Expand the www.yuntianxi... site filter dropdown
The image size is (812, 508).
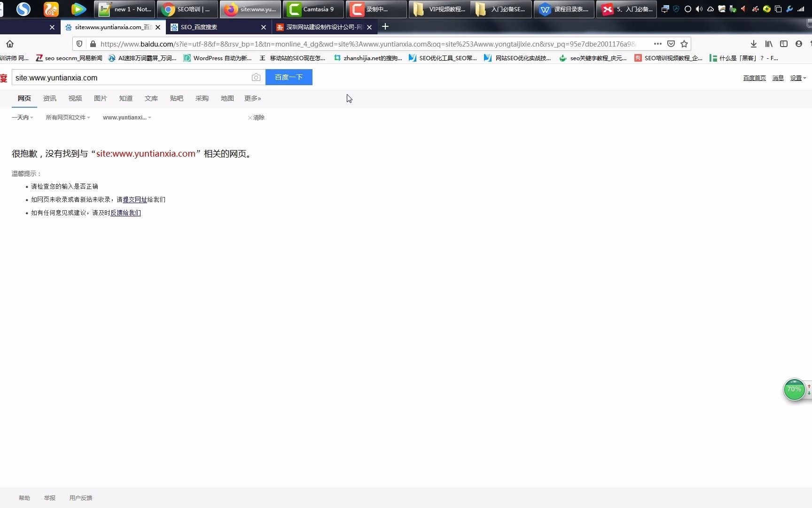click(x=127, y=118)
